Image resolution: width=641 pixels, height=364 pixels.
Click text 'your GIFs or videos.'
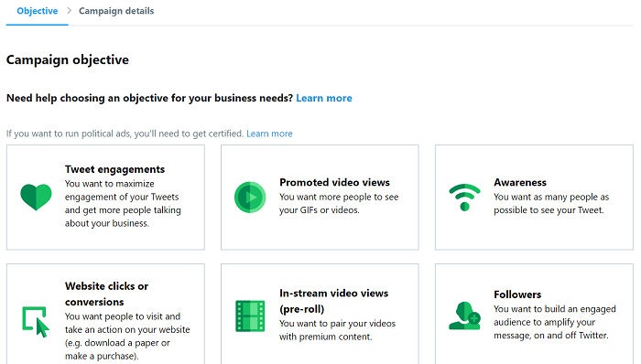pyautogui.click(x=320, y=210)
